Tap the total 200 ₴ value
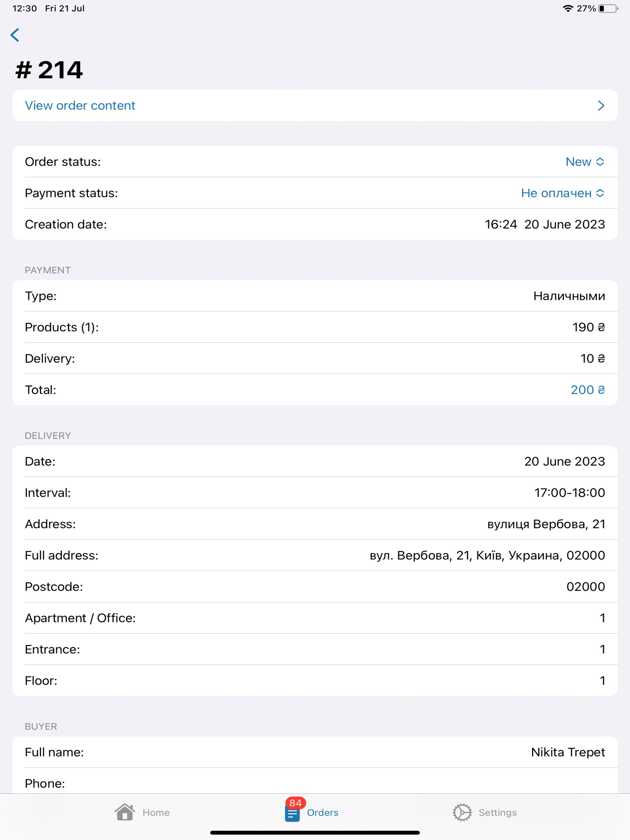Image resolution: width=630 pixels, height=840 pixels. [x=588, y=390]
